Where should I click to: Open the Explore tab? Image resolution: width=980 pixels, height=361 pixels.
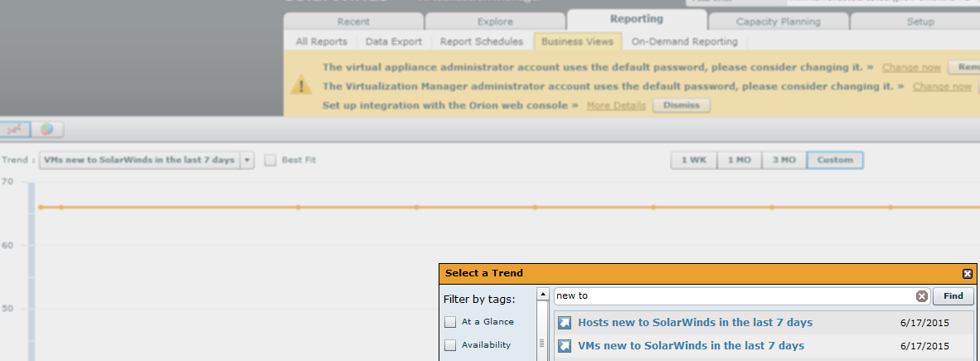tap(495, 22)
